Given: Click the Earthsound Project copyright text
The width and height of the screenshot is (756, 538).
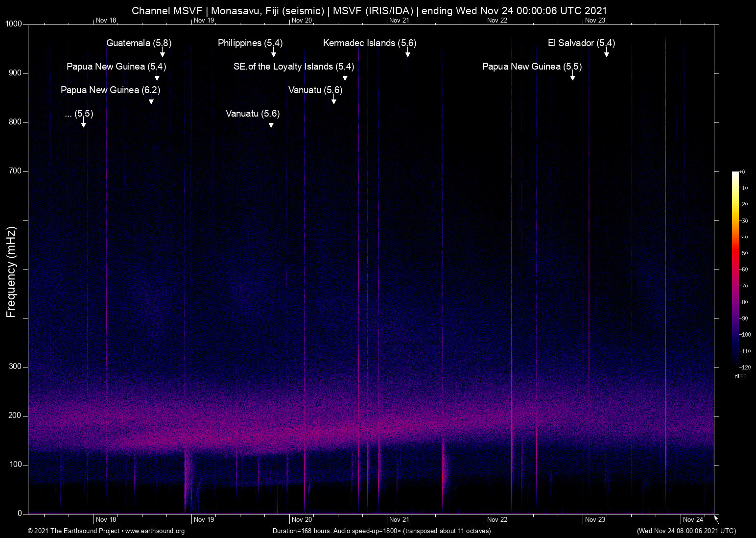Looking at the screenshot, I should 73,531.
